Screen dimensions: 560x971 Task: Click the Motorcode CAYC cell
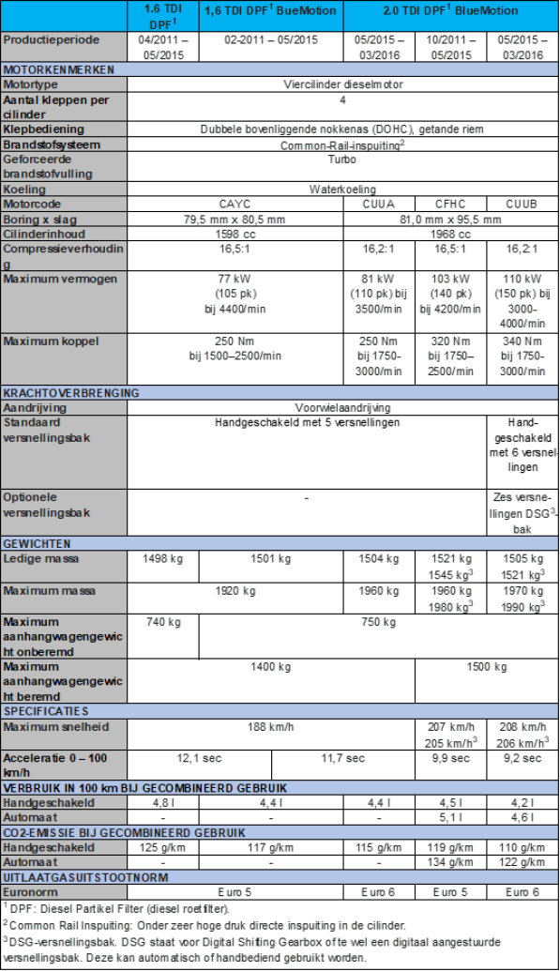pyautogui.click(x=235, y=205)
